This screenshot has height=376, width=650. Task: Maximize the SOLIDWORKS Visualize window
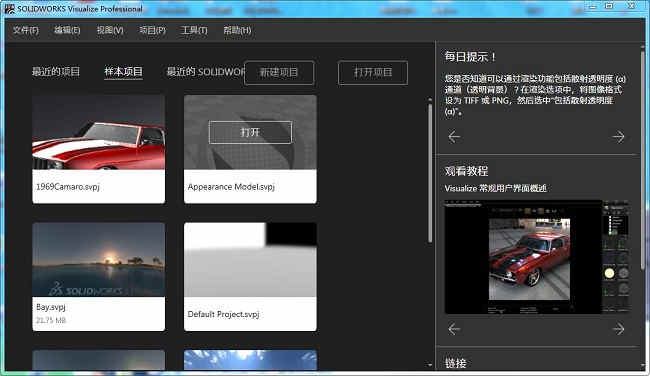tap(609, 6)
